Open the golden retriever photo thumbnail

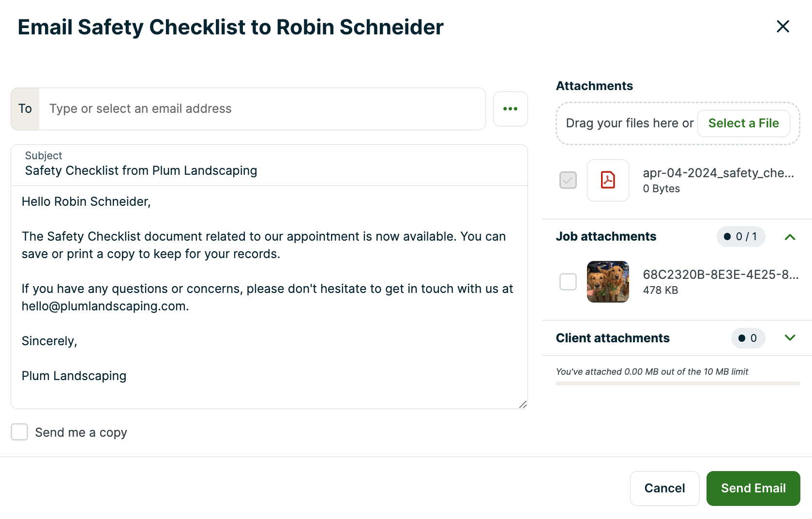(608, 282)
